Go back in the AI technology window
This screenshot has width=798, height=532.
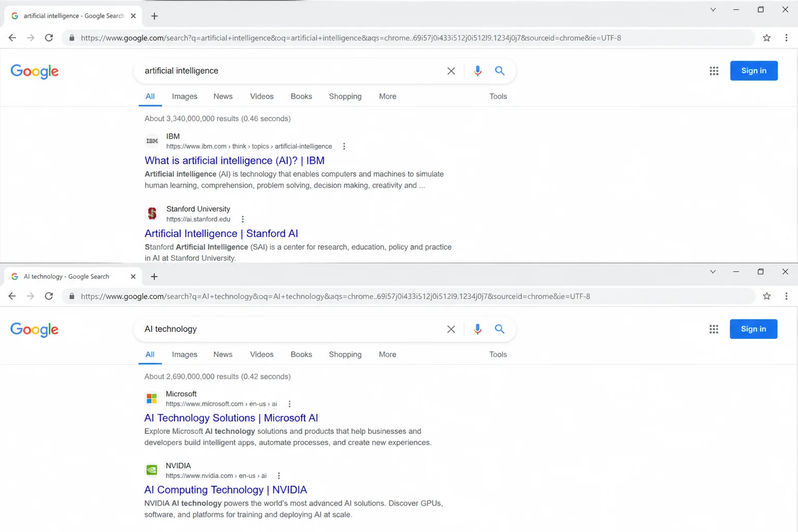[12, 296]
